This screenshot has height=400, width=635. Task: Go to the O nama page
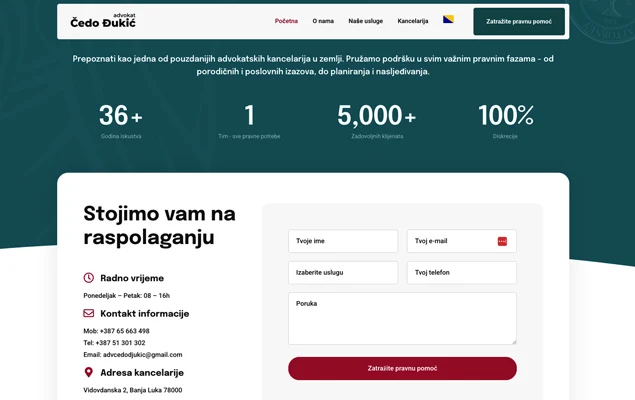(x=323, y=21)
